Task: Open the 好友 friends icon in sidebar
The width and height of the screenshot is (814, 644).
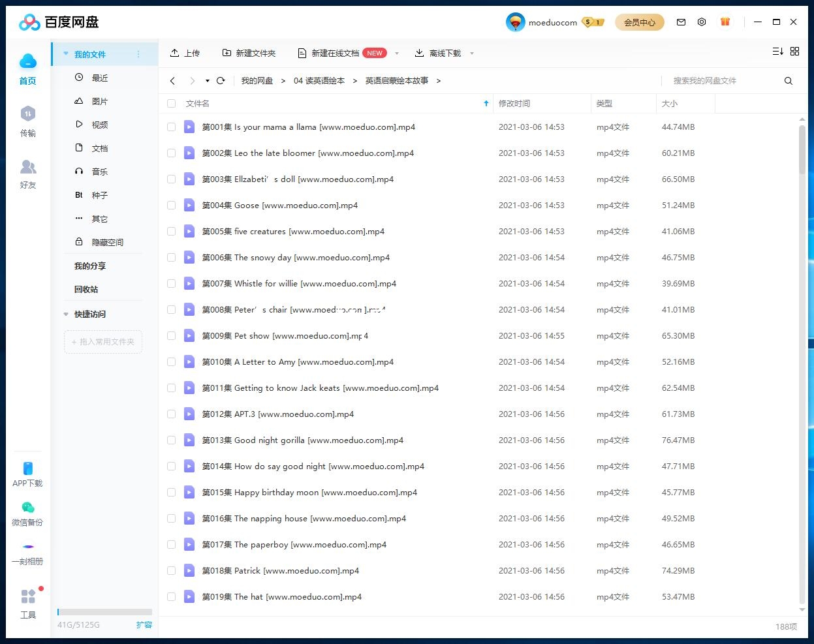Action: (x=27, y=168)
